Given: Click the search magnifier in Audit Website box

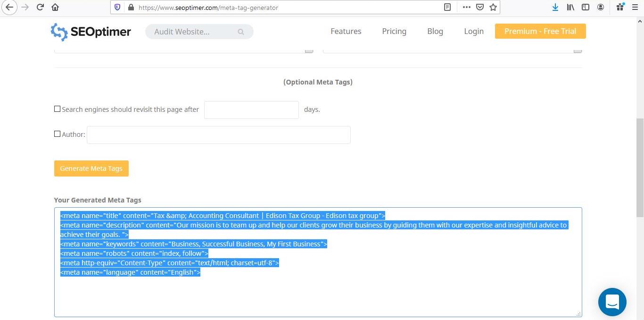Looking at the screenshot, I should [x=241, y=32].
